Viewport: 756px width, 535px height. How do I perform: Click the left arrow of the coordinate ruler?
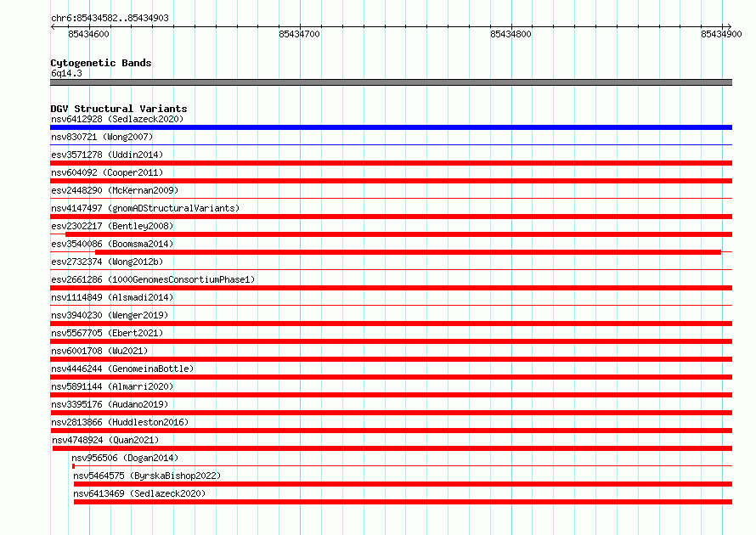pos(53,26)
